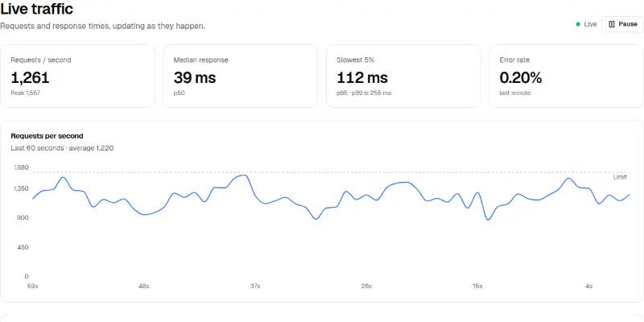644x322 pixels.
Task: Click the 4s x-axis label
Action: (x=589, y=286)
